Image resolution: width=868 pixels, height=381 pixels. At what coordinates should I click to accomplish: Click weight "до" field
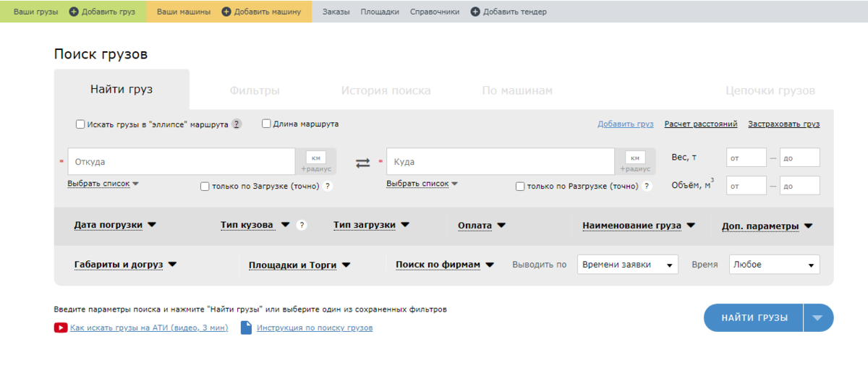pos(800,158)
